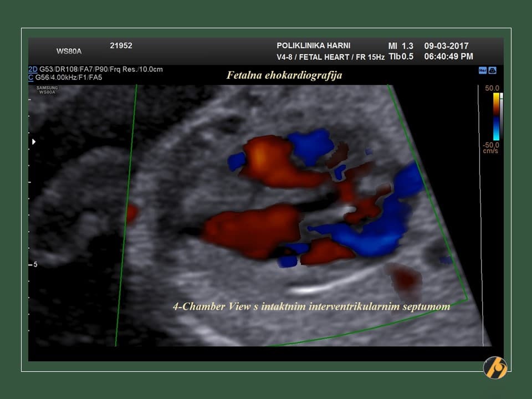The width and height of the screenshot is (532, 399).
Task: Click the color Doppler velocity scale bar
Action: pyautogui.click(x=496, y=116)
